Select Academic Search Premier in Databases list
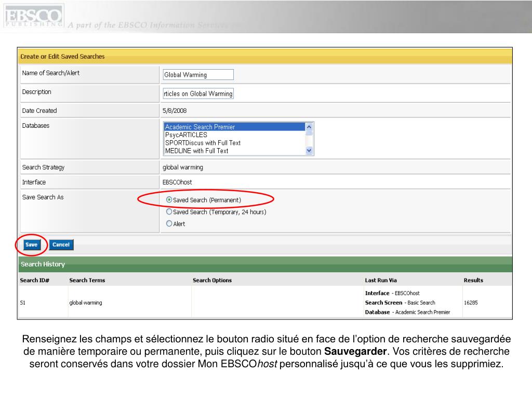Screen dimensions: 532x399 click(x=234, y=127)
